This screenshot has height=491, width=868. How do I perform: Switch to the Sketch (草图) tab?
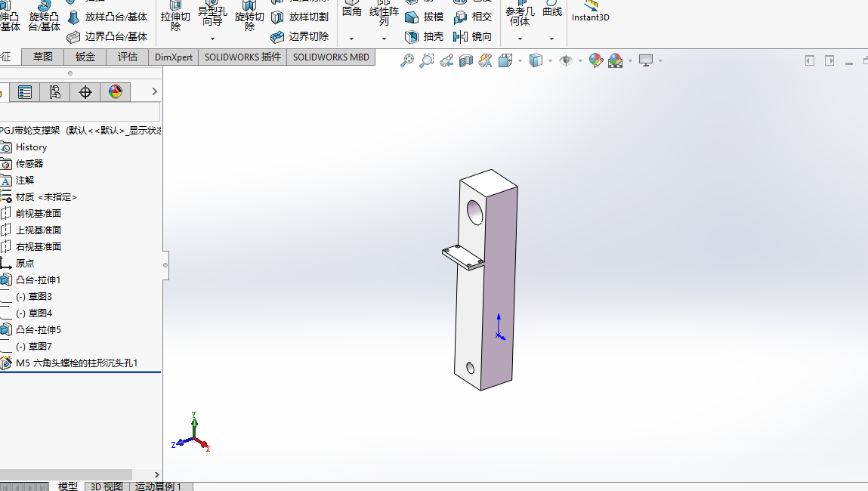[x=42, y=57]
